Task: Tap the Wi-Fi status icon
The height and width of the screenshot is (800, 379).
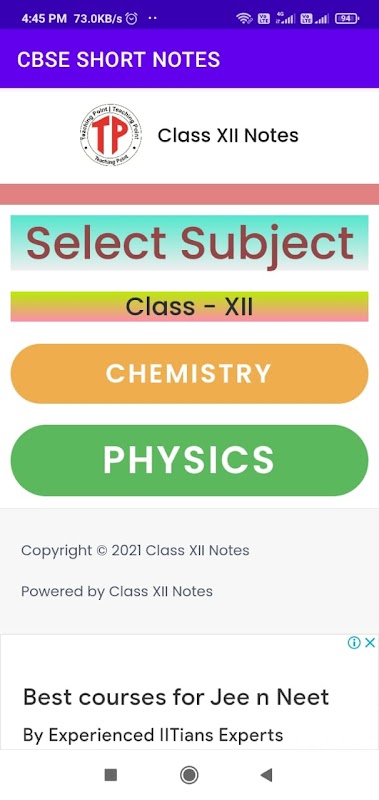Action: click(x=244, y=19)
